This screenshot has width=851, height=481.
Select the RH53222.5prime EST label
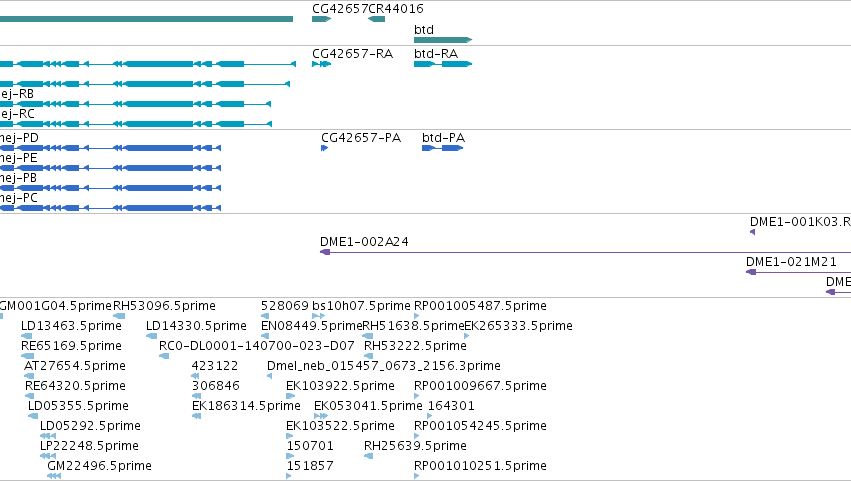pyautogui.click(x=415, y=346)
